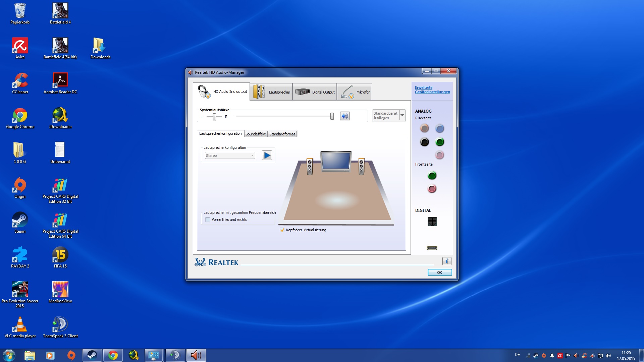Disable Kopfhörer-Virtualisierung checkbox
Viewport: 644px width, 362px height.
(x=282, y=230)
